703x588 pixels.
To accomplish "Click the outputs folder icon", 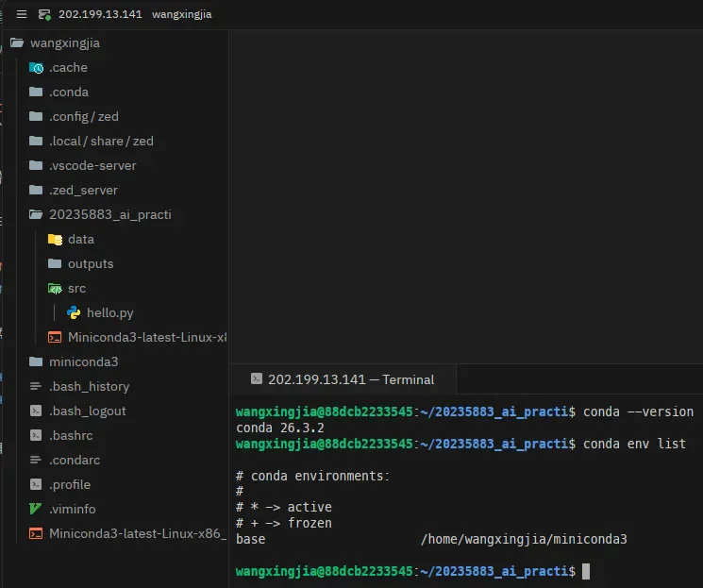I will [55, 263].
